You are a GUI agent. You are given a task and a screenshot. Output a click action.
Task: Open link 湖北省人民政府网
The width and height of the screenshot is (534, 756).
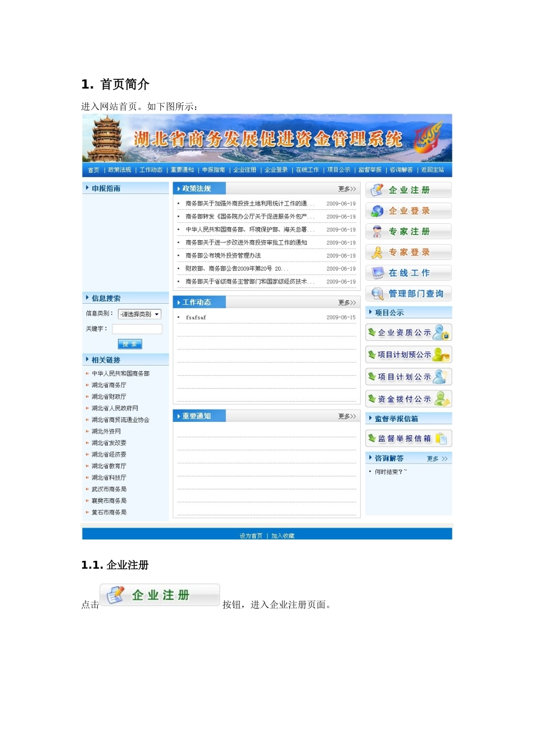click(x=115, y=408)
